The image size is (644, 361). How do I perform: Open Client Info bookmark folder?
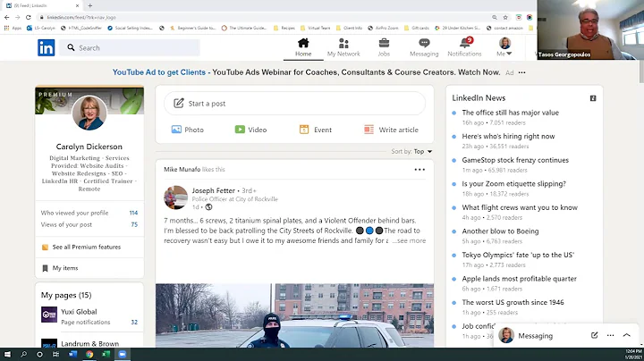[x=349, y=28]
